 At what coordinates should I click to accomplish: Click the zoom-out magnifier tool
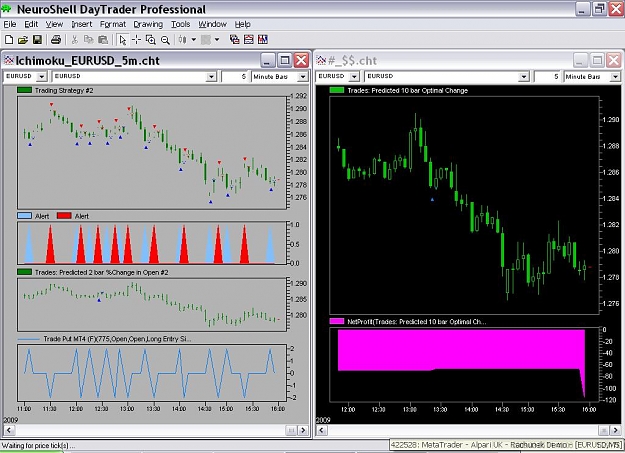(x=165, y=39)
